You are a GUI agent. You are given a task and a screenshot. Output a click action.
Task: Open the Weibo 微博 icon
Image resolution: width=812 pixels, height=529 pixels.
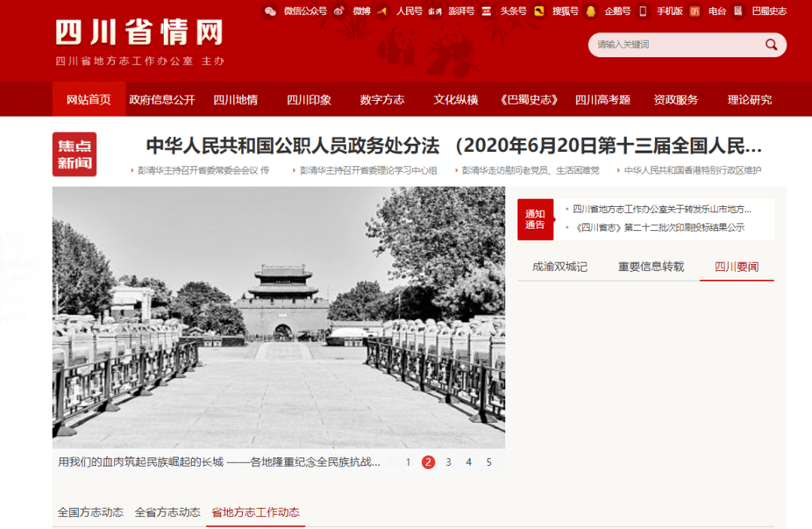coord(340,11)
